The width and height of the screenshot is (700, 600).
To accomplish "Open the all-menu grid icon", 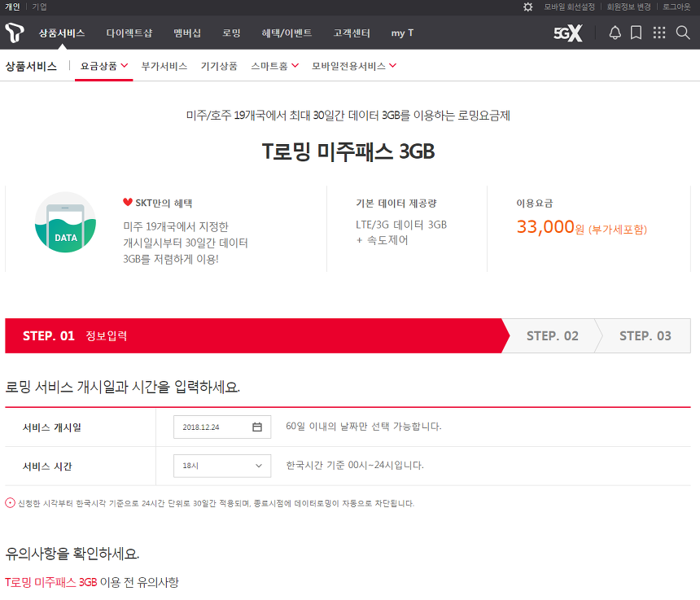I will click(x=659, y=33).
